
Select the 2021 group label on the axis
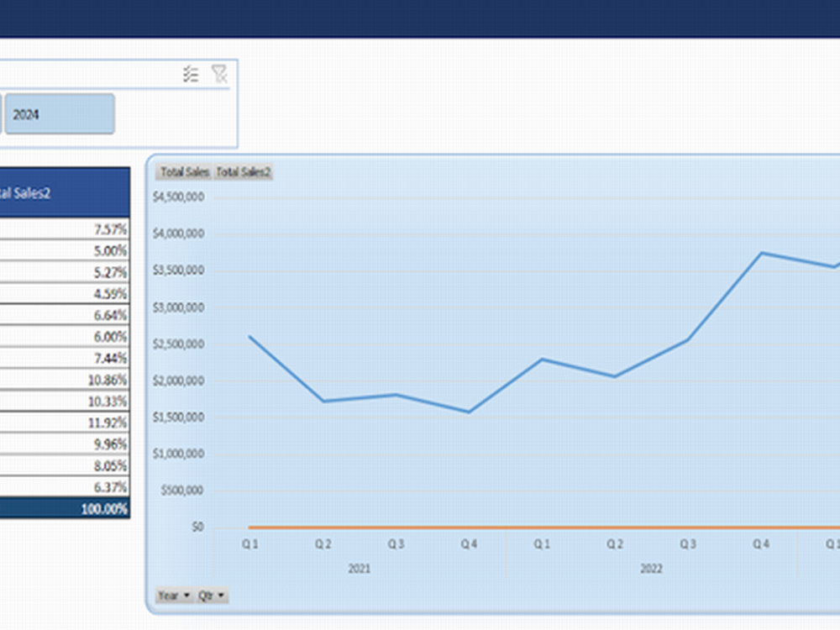[x=360, y=568]
